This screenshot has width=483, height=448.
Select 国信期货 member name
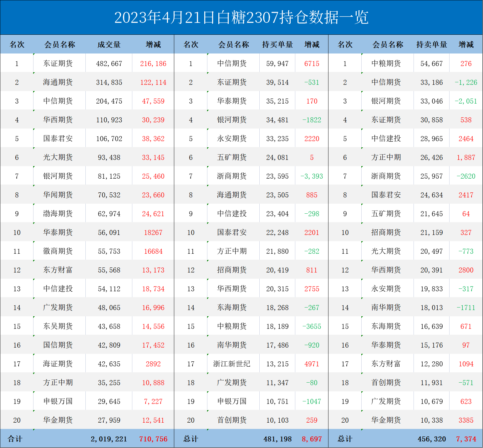(58, 345)
